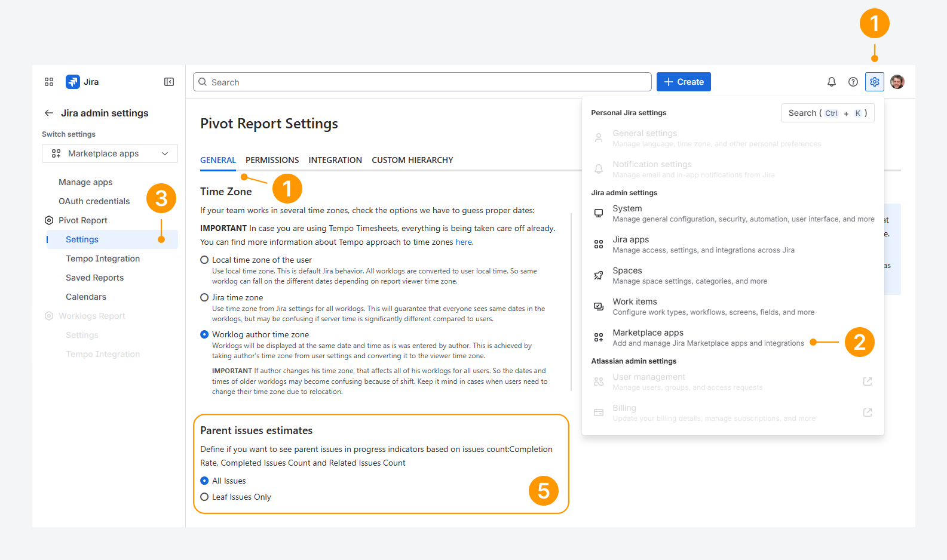Open Billing external link icon

[x=868, y=413]
